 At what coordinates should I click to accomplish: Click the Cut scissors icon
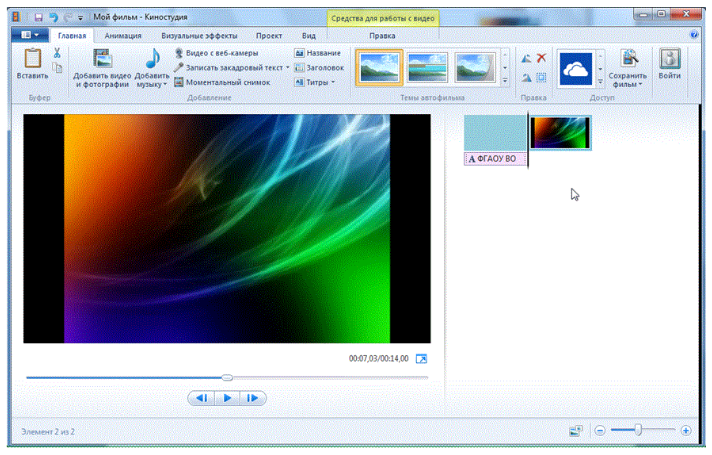coord(57,53)
